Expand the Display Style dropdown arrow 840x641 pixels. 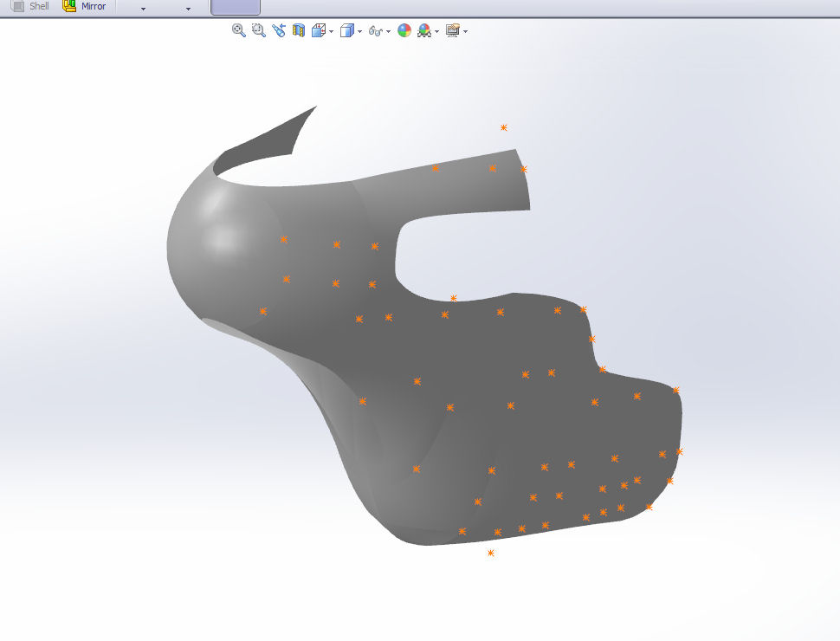click(x=359, y=31)
